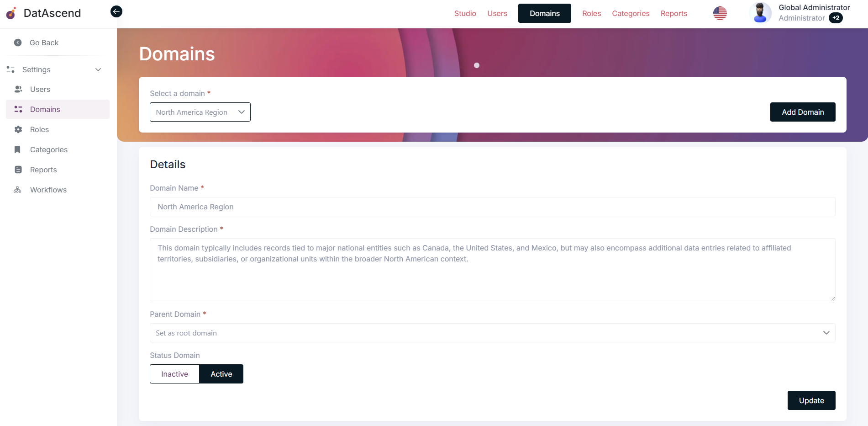Click the DatAscend logo icon
The height and width of the screenshot is (426, 868).
pos(11,13)
